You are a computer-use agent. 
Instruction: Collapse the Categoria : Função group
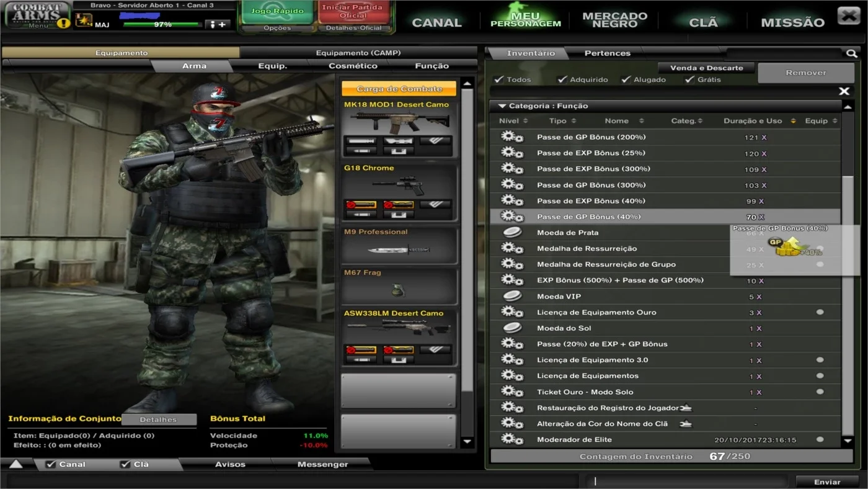503,106
